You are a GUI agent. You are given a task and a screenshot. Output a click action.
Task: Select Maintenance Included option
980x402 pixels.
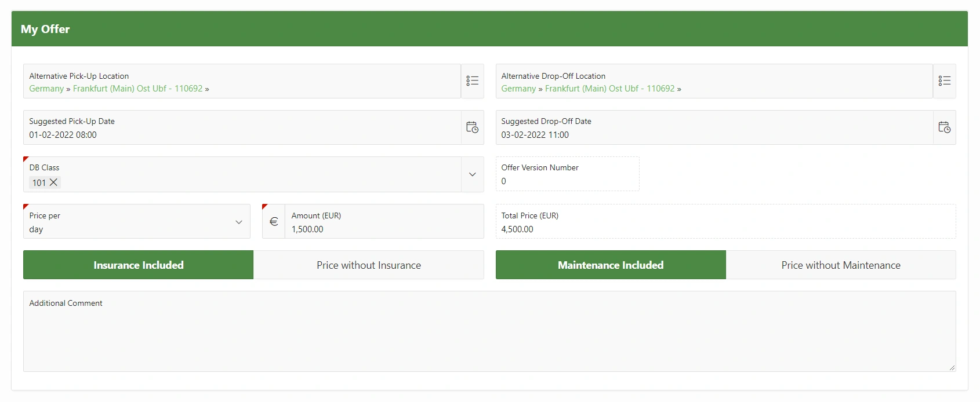(611, 265)
